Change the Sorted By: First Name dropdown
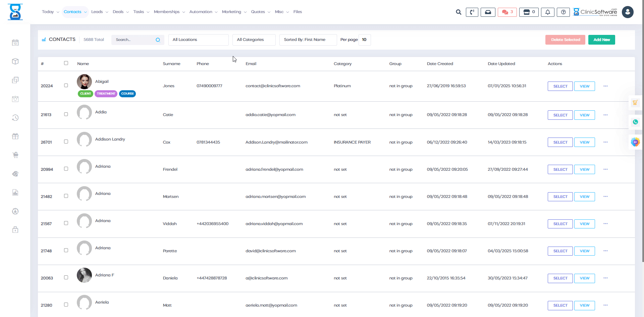 pyautogui.click(x=308, y=40)
